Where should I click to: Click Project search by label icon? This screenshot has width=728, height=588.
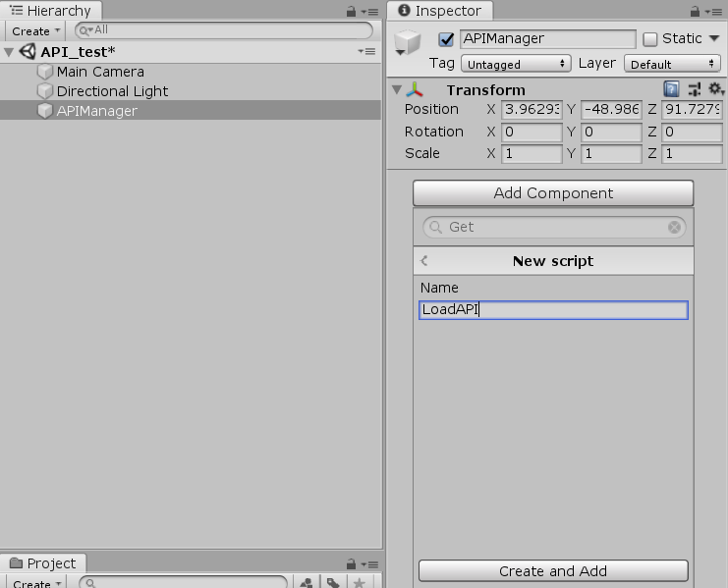(332, 582)
